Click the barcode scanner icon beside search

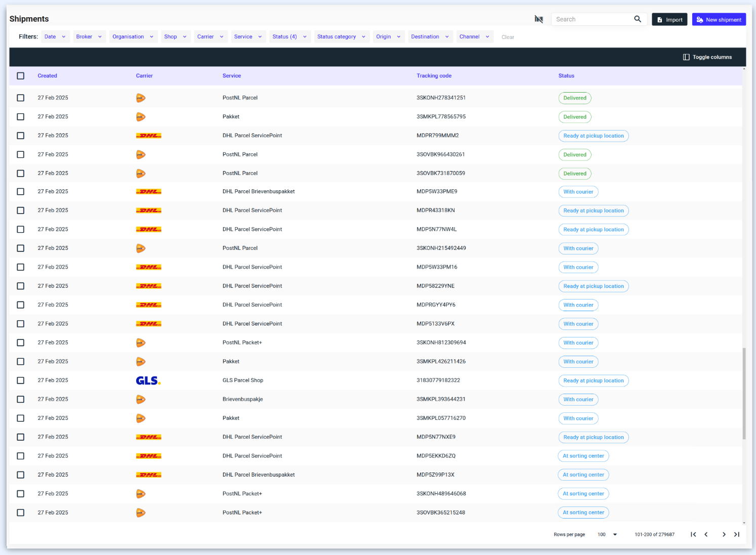click(x=538, y=19)
